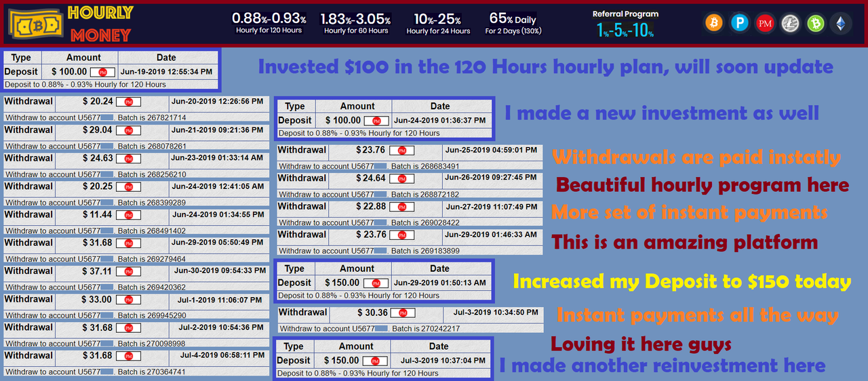
Task: Select the Perfect Money payment icon
Action: click(x=765, y=23)
